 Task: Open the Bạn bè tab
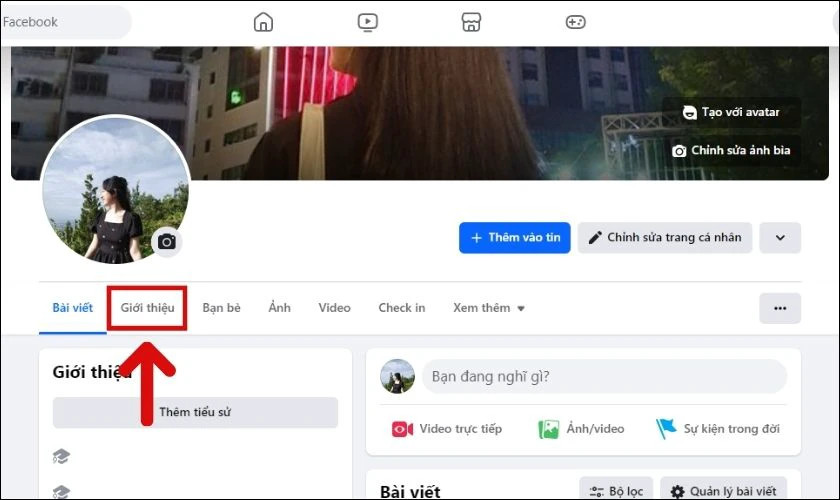[221, 308]
